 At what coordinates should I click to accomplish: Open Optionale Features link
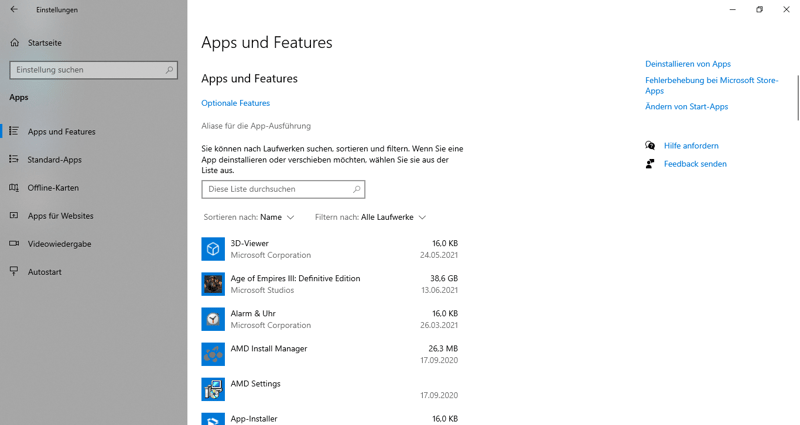pyautogui.click(x=235, y=103)
